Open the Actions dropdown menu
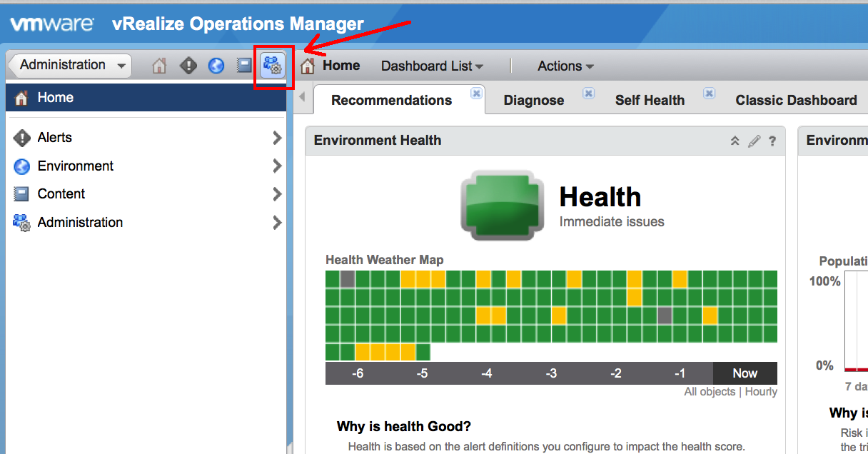 [x=565, y=66]
